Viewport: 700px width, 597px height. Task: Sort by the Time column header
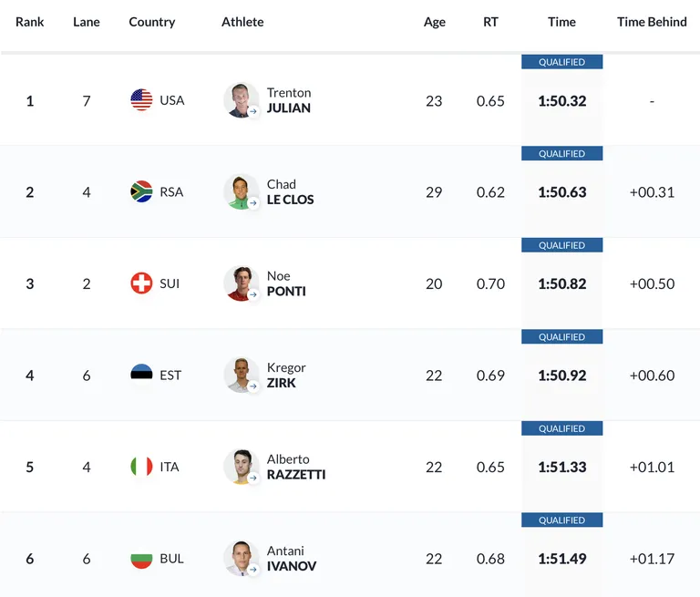561,22
